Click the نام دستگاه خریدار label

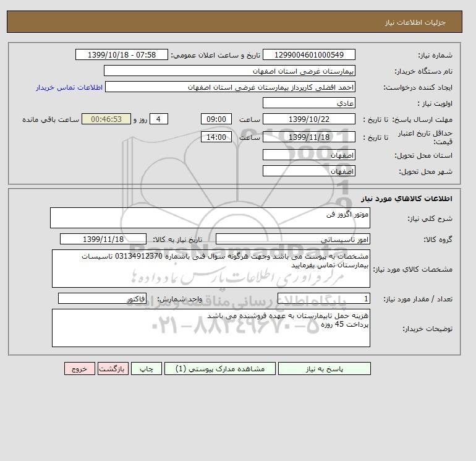(x=423, y=71)
